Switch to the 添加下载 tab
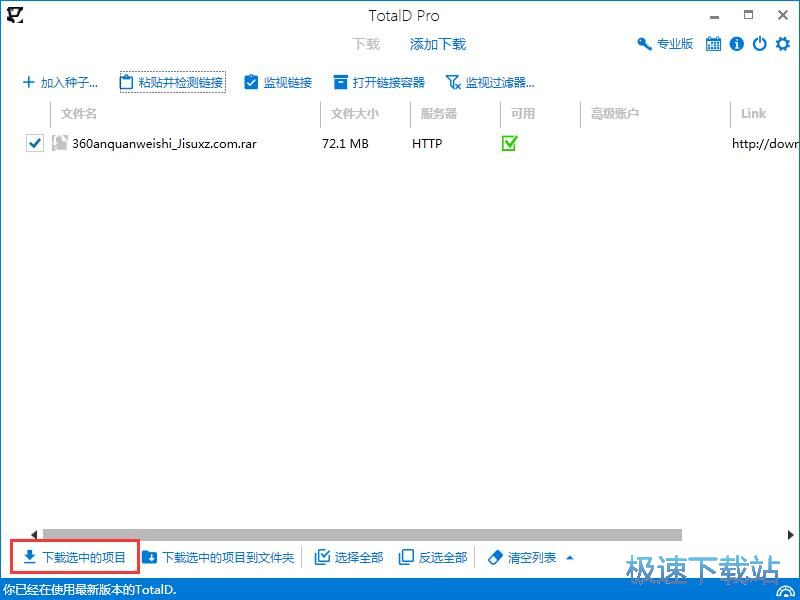The image size is (800, 600). tap(438, 44)
